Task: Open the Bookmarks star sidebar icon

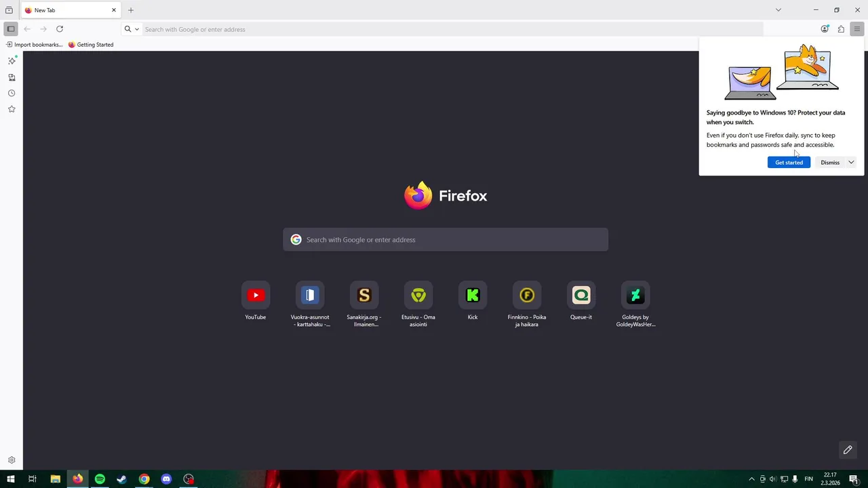Action: pos(12,109)
